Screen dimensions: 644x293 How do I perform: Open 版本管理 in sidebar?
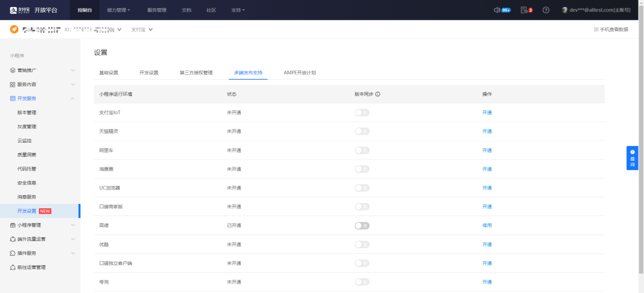[27, 113]
